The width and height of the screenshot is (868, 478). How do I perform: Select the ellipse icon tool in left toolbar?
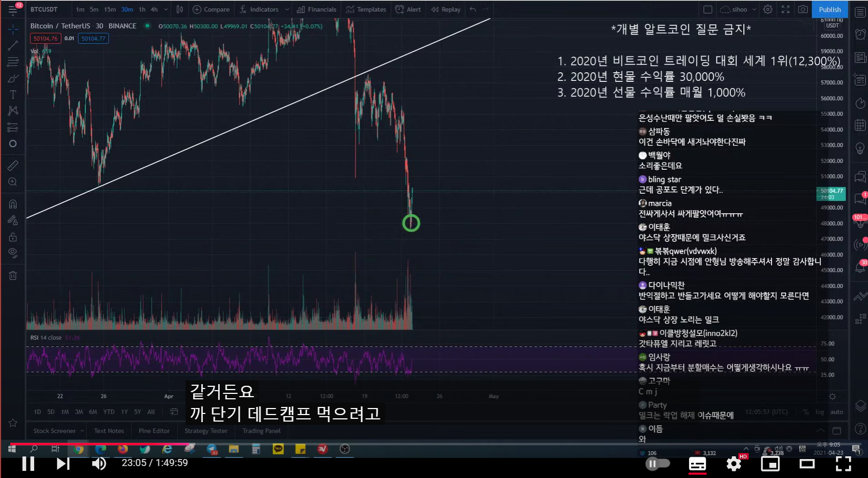(13, 144)
